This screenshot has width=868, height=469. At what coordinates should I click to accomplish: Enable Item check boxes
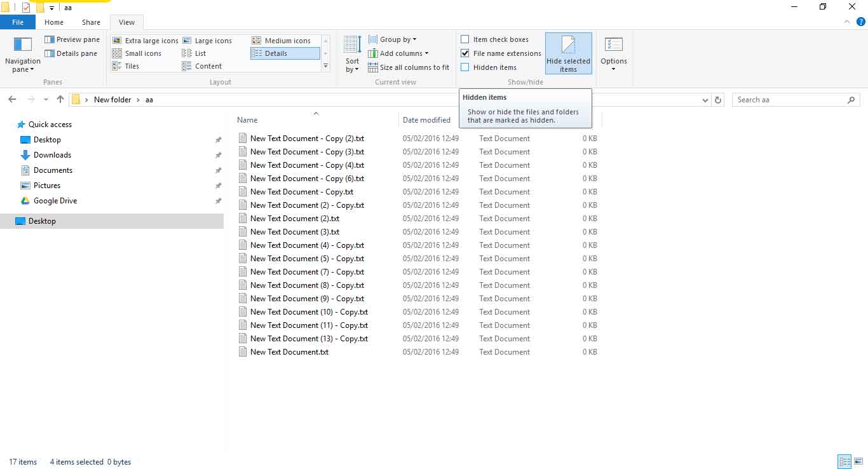pos(465,39)
